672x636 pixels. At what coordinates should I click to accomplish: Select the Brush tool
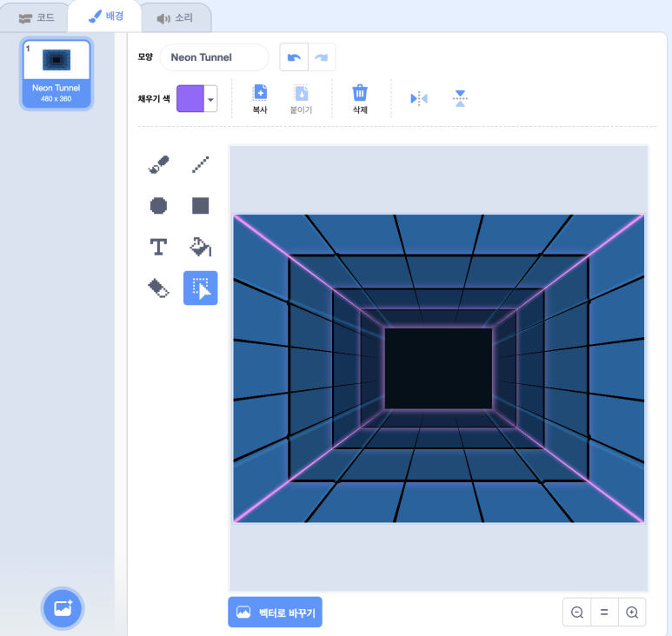158,164
